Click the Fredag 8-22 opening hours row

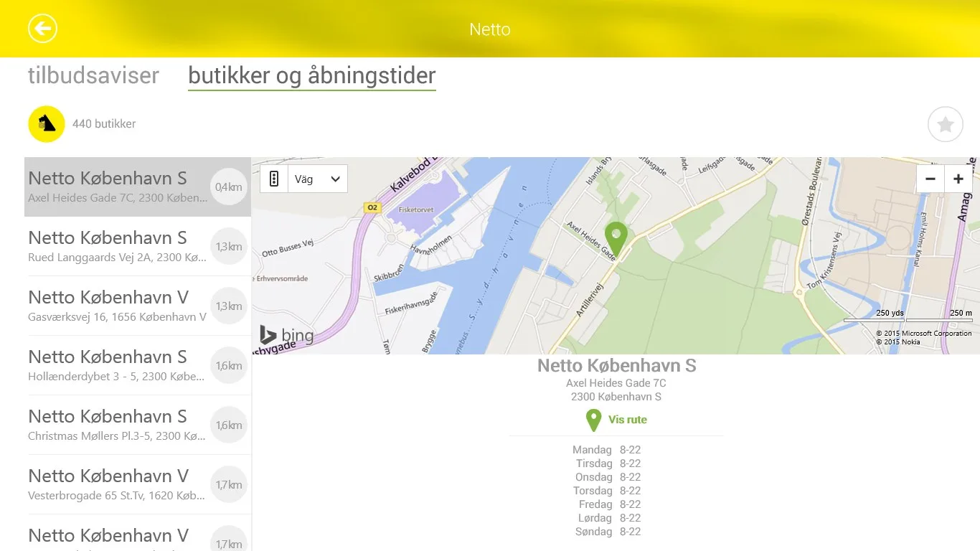(610, 504)
